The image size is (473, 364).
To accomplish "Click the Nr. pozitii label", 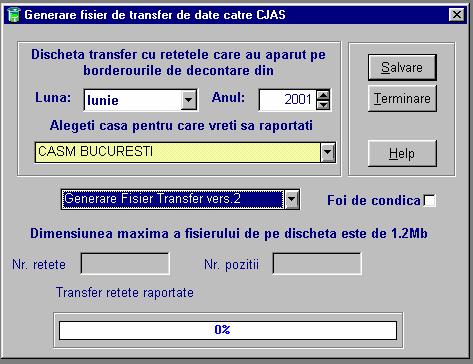I will click(231, 265).
